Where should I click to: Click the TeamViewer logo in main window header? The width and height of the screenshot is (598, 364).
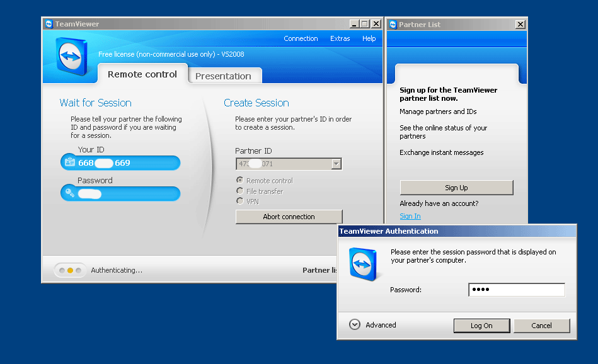coord(71,55)
